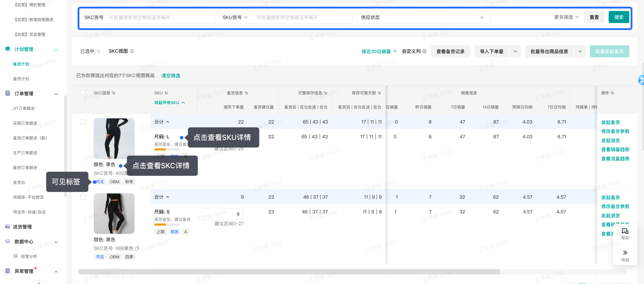Click the 重置 reset button

coord(594,17)
